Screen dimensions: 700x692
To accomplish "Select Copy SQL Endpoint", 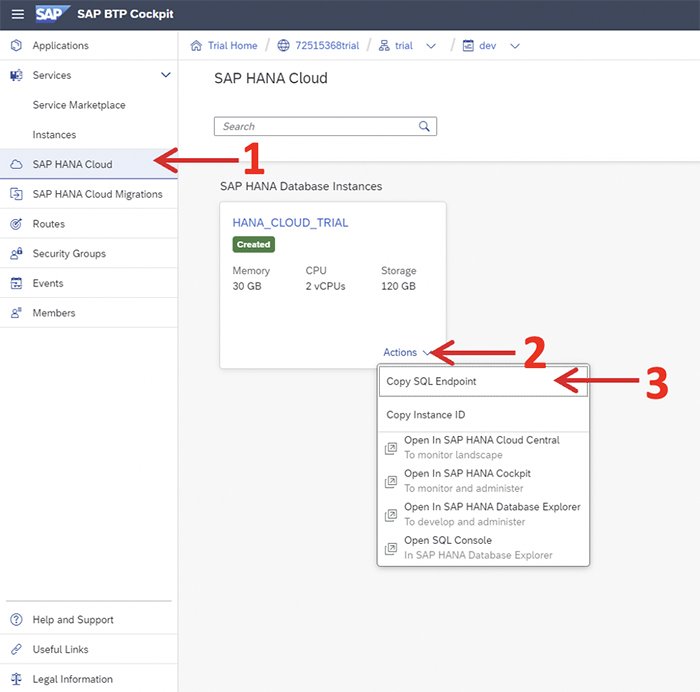I will click(483, 381).
